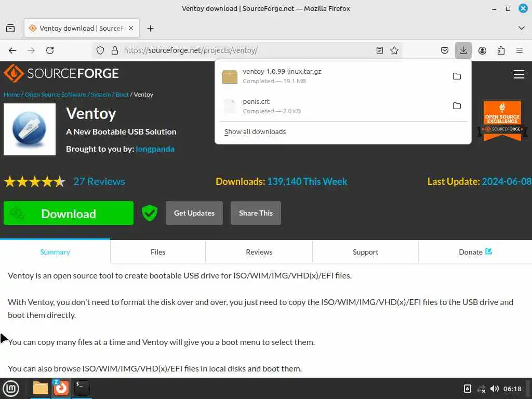
Task: Open the Boot breadcrumb link
Action: pyautogui.click(x=122, y=95)
